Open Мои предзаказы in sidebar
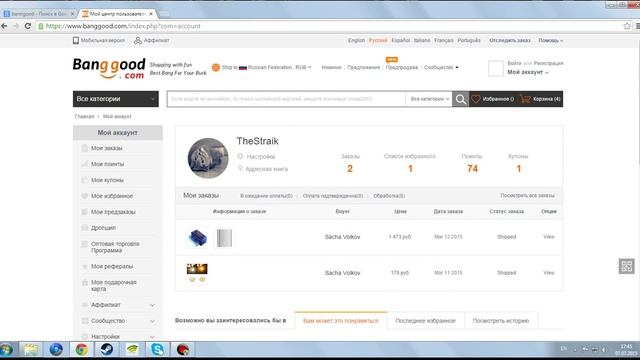Screen dimensions: 640x360 point(113,212)
